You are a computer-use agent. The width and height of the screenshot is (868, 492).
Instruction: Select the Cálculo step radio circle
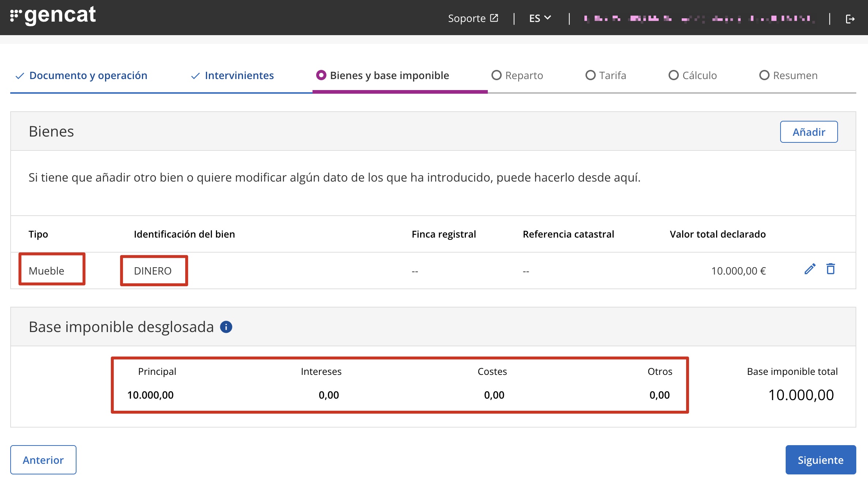[x=673, y=75]
